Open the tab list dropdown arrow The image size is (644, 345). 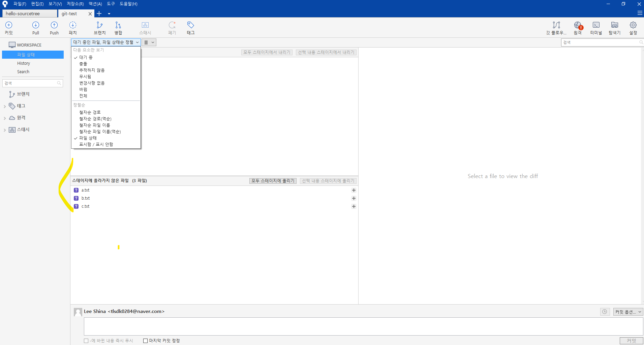click(x=109, y=14)
